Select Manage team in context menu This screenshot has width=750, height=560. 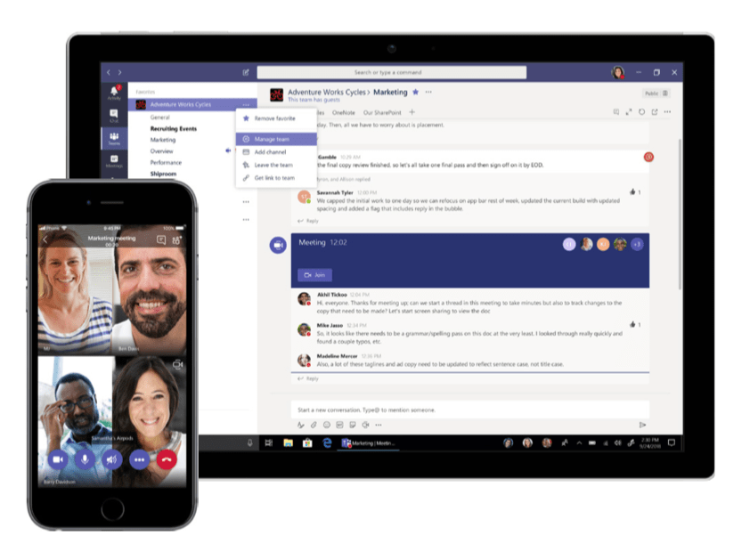click(276, 139)
